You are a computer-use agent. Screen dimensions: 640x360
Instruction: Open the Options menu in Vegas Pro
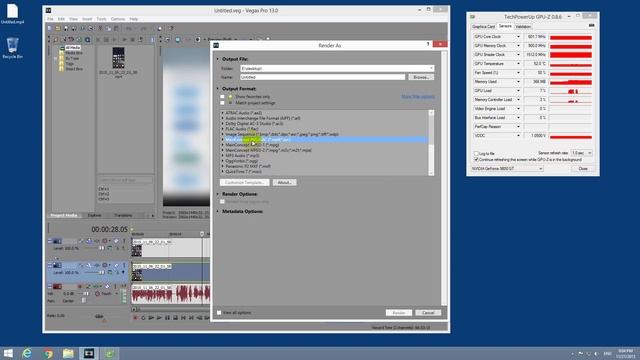click(x=118, y=19)
